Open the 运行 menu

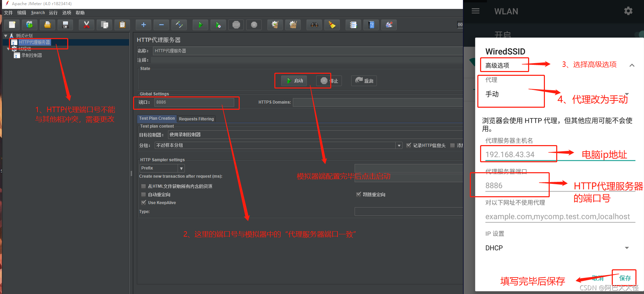53,13
